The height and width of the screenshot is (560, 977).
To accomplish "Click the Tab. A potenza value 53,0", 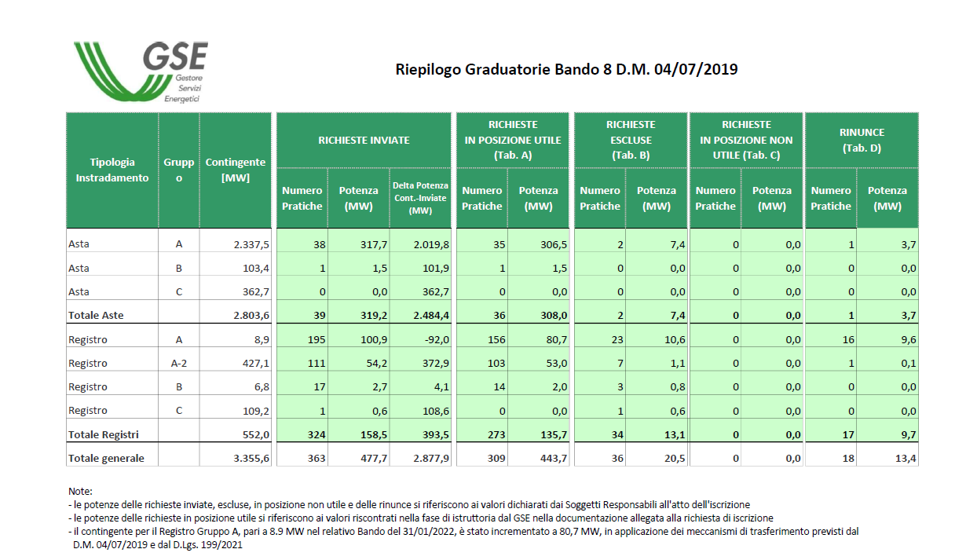I will pos(556,363).
